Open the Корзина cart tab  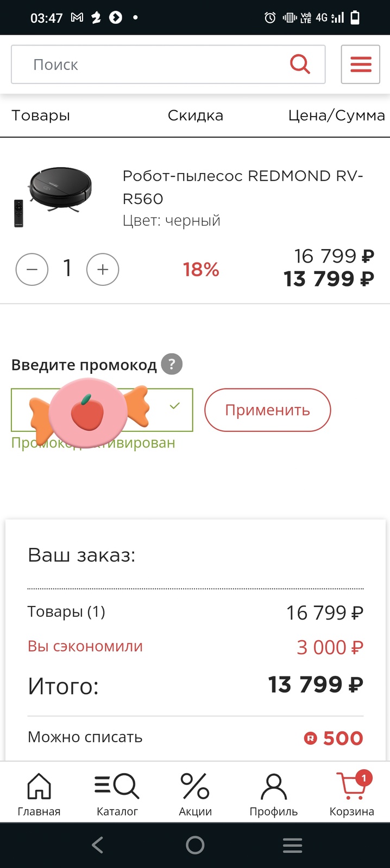[351, 794]
